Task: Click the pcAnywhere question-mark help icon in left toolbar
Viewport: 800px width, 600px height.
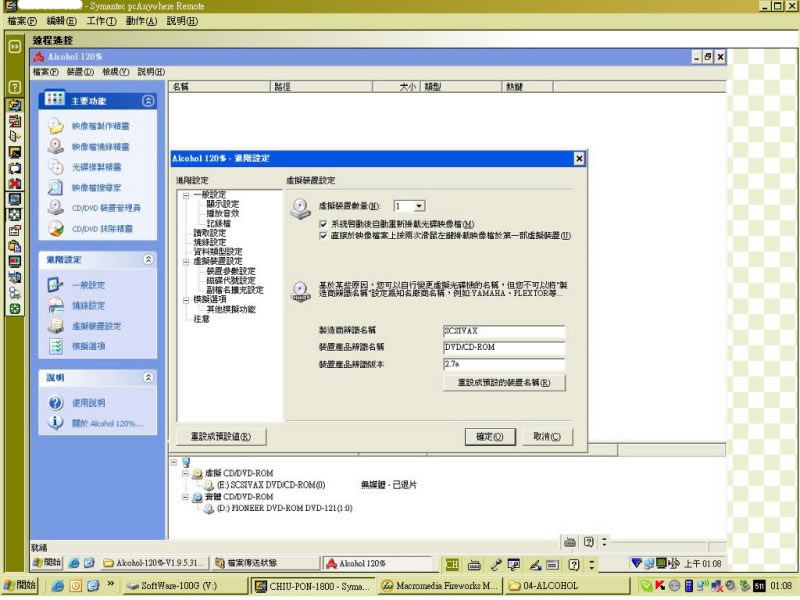Action: 15,87
